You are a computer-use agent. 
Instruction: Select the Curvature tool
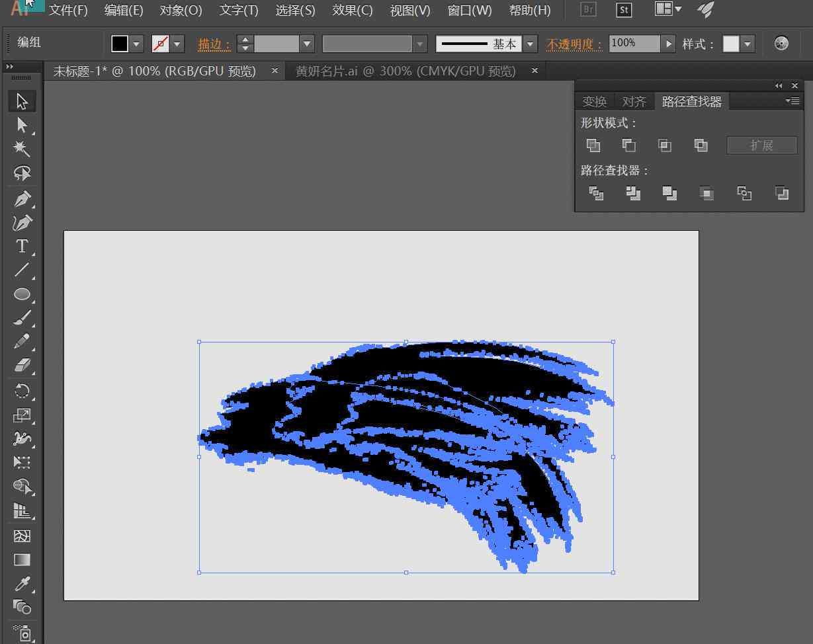click(22, 222)
